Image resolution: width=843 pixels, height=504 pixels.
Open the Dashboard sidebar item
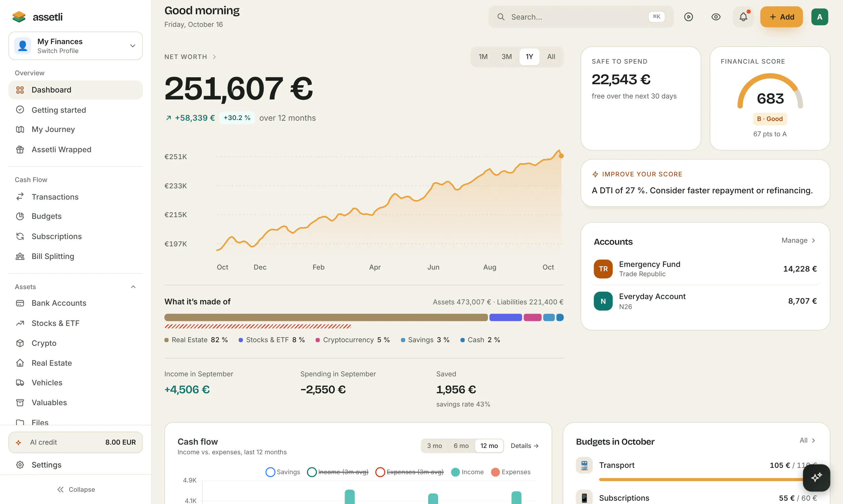click(x=75, y=90)
